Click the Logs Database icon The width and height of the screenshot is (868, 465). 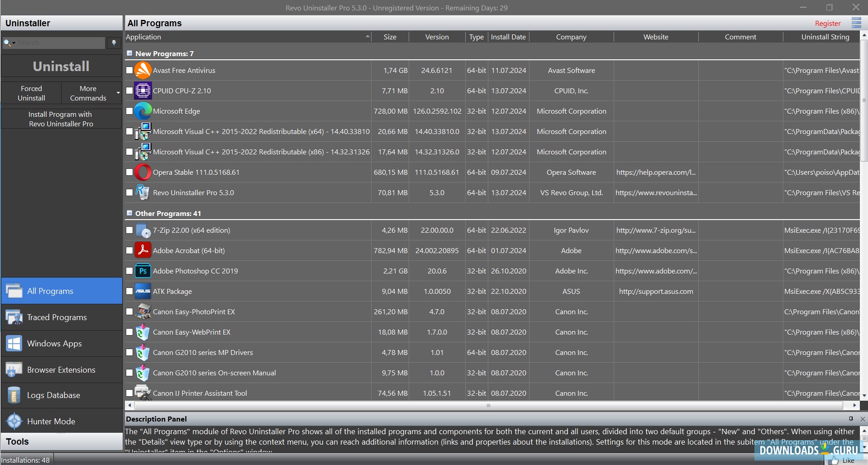[x=14, y=395]
